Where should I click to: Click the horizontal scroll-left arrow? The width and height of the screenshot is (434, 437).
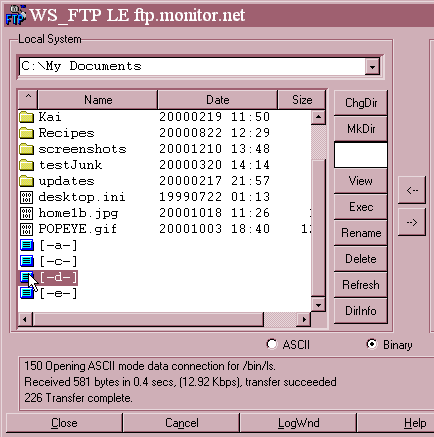point(25,319)
